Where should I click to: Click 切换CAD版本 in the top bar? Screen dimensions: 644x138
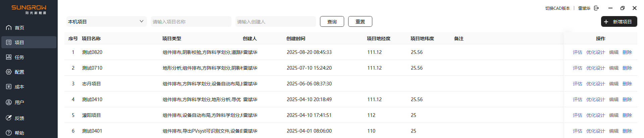pyautogui.click(x=557, y=8)
